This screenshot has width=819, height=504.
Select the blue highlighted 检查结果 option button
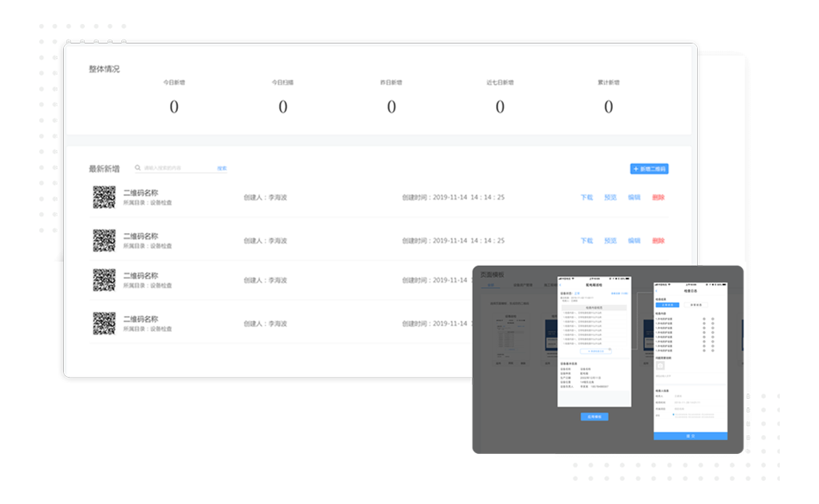tap(667, 305)
